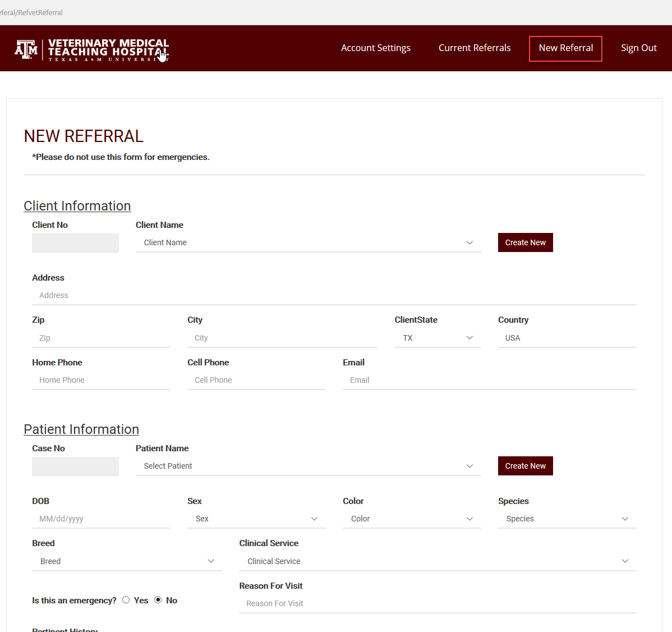Focus the Case No field

click(75, 466)
